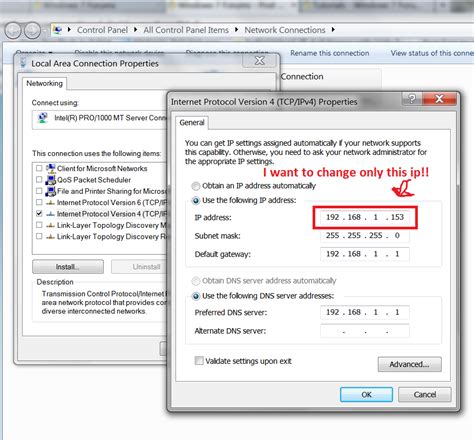The image size is (474, 448).
Task: Click Rename this connection toolbar command
Action: [x=329, y=53]
